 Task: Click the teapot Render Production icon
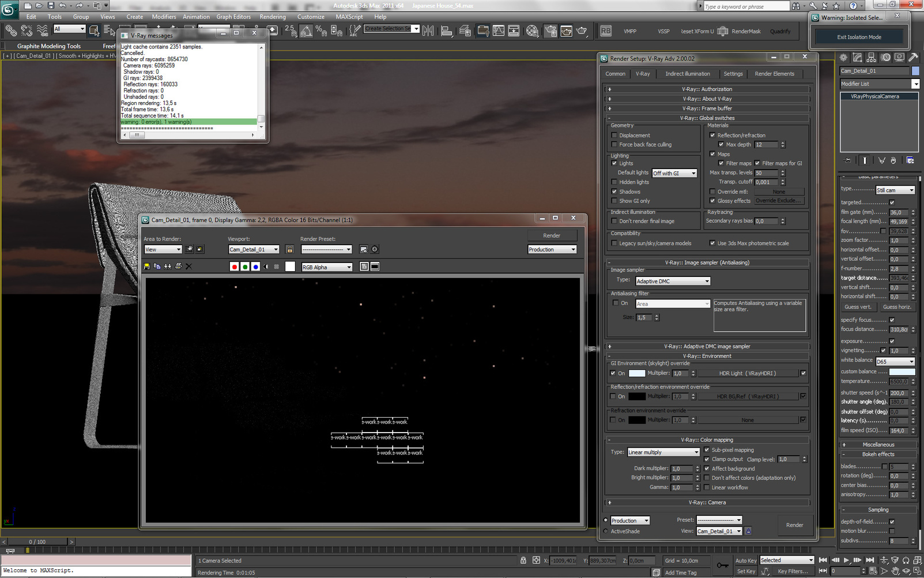point(582,31)
